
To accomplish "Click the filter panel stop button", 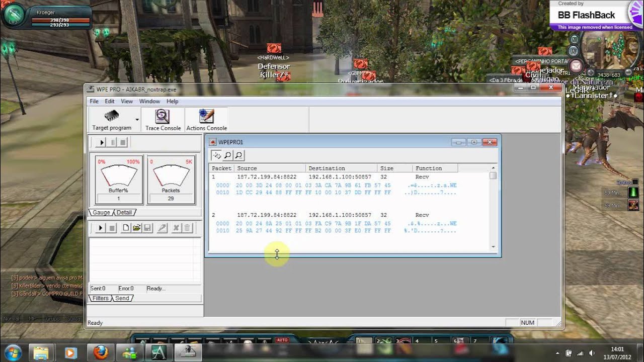I will (112, 228).
